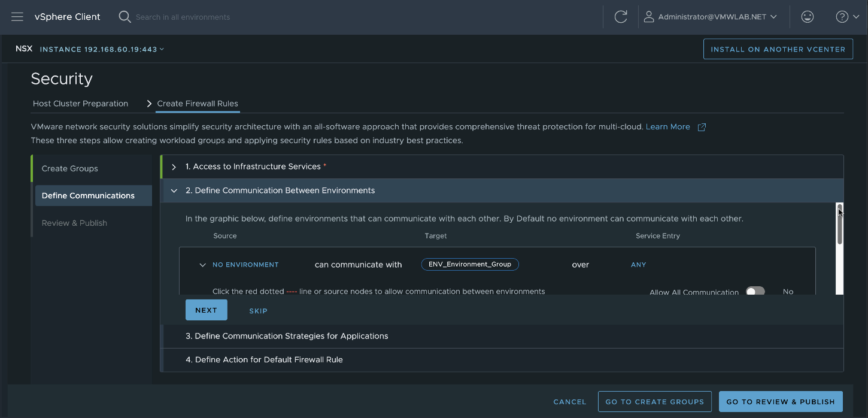Open the hamburger navigation menu
868x418 pixels.
[x=17, y=17]
